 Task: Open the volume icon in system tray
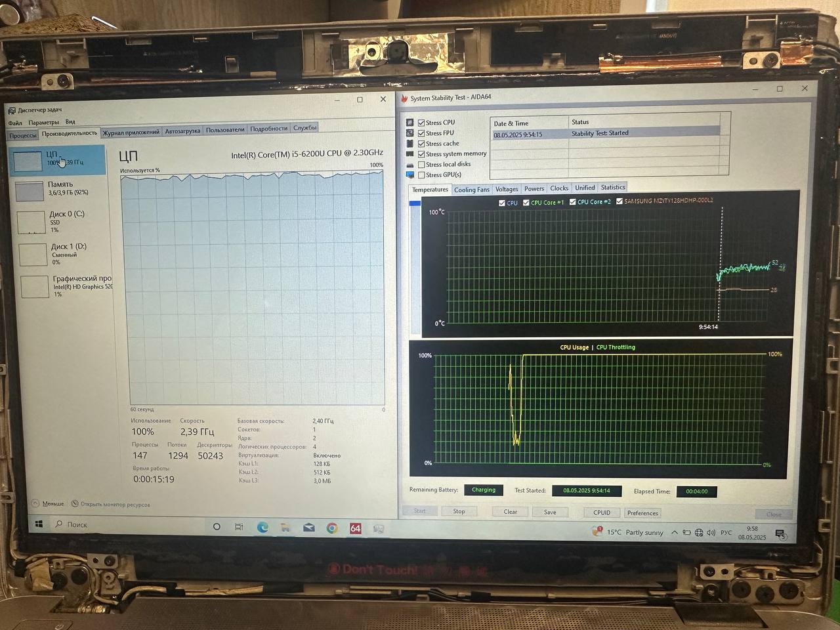711,533
